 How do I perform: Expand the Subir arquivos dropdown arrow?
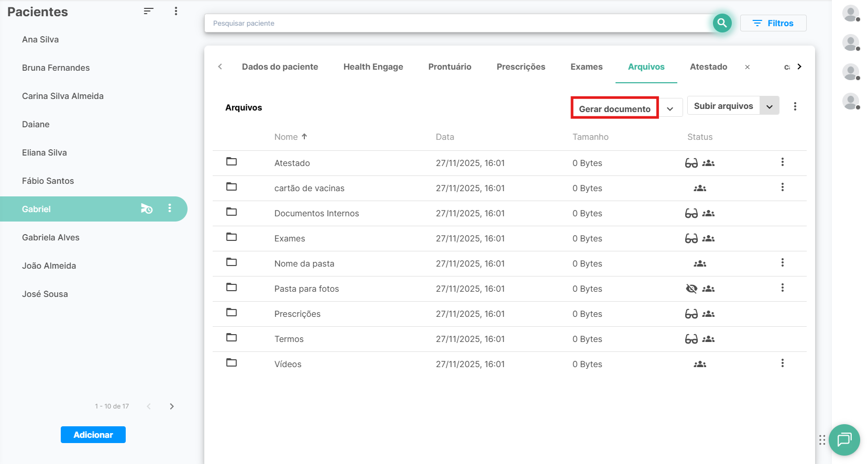[x=769, y=106]
